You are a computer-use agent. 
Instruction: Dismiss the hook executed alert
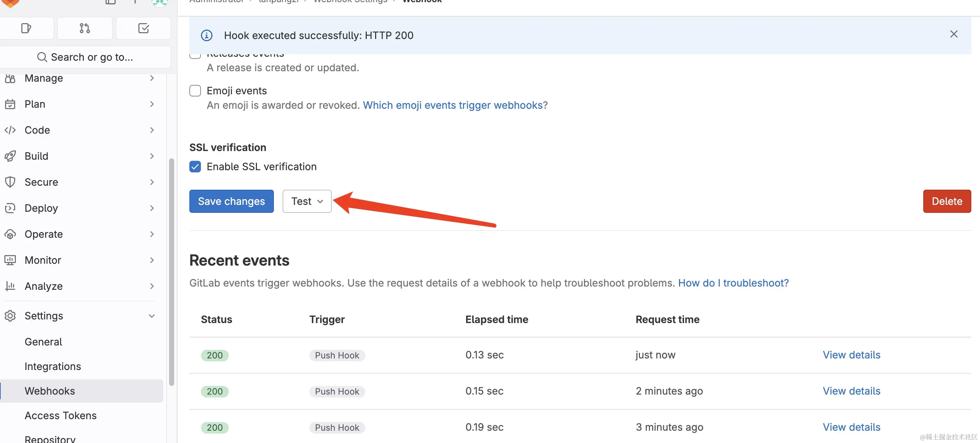pos(953,34)
